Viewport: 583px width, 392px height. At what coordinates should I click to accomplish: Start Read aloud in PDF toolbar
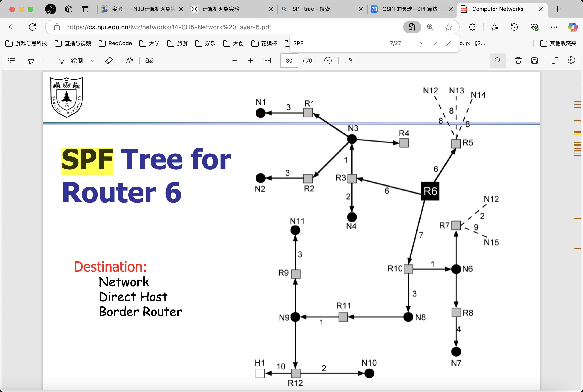point(129,60)
